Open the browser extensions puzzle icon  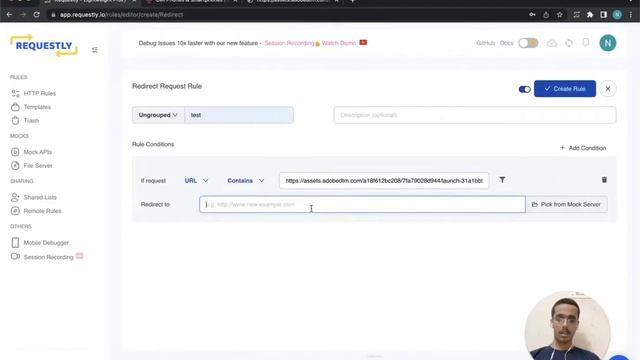(590, 15)
